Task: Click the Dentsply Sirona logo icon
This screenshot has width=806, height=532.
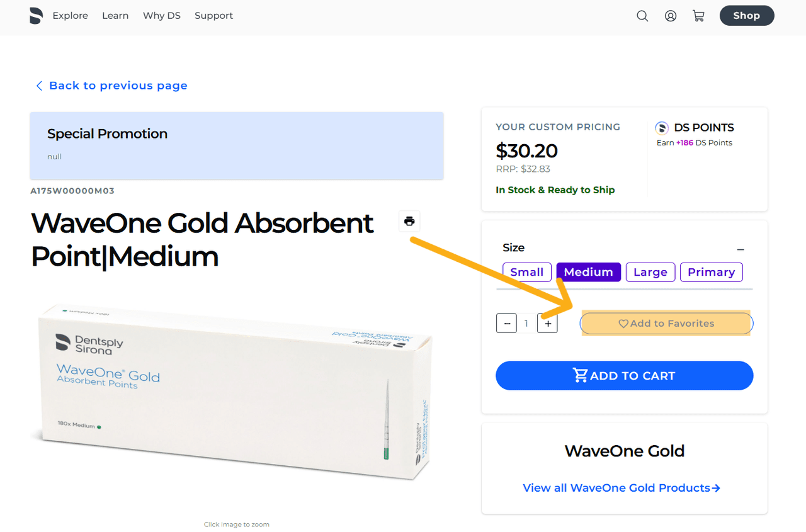Action: click(x=37, y=16)
